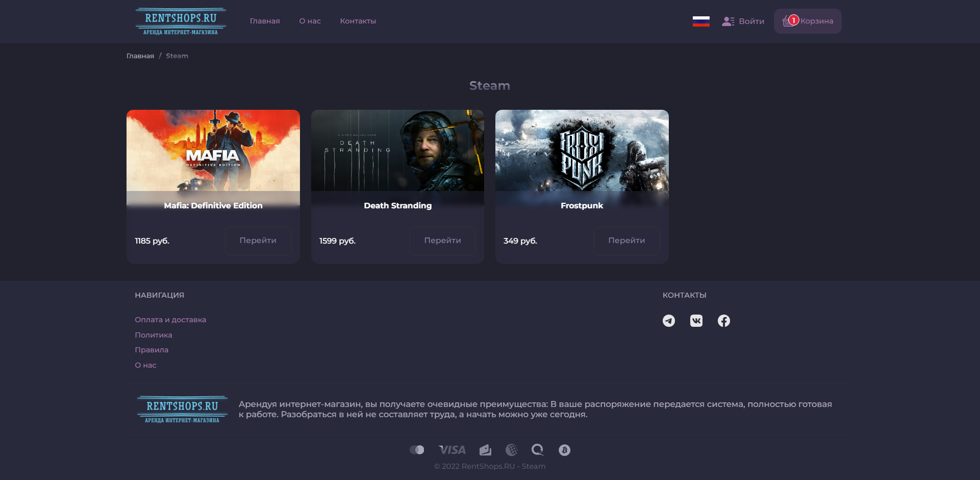Screen dimensions: 980x480
Task: Click the VISA payment icon
Action: pos(452,450)
